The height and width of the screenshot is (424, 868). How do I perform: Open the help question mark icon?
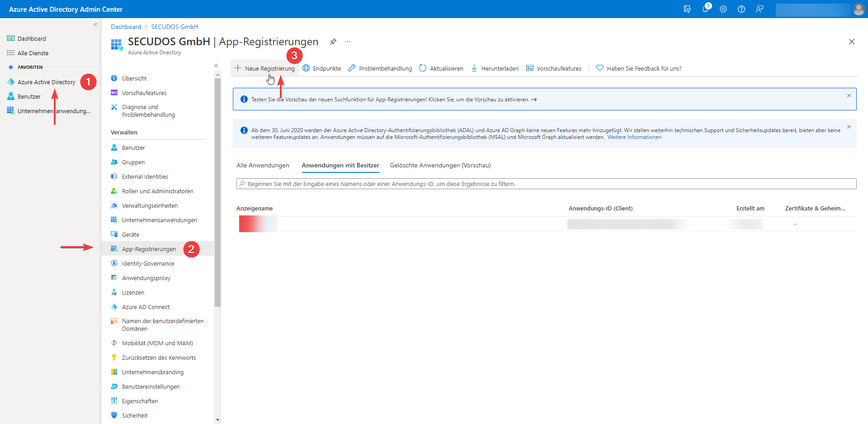(x=741, y=9)
